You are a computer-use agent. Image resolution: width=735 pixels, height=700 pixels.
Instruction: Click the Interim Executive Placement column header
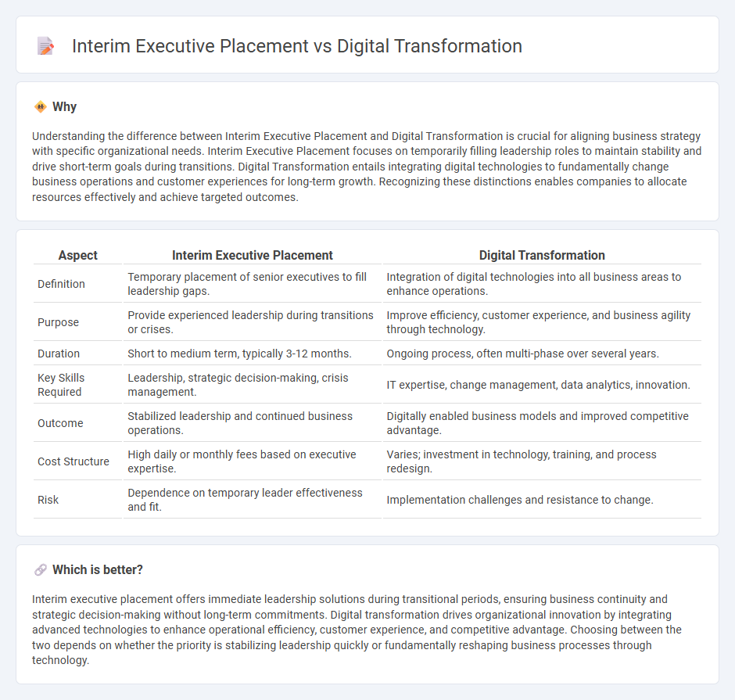pyautogui.click(x=253, y=255)
